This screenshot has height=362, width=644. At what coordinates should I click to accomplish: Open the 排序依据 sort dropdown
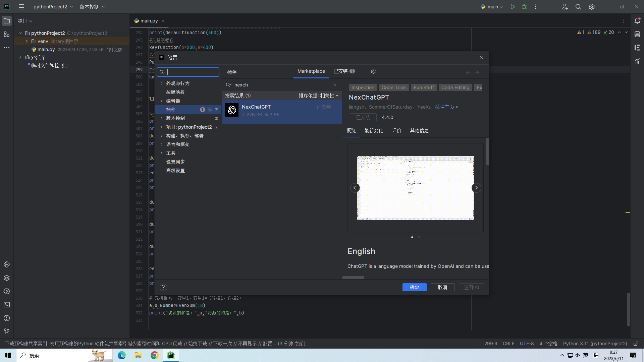point(318,96)
